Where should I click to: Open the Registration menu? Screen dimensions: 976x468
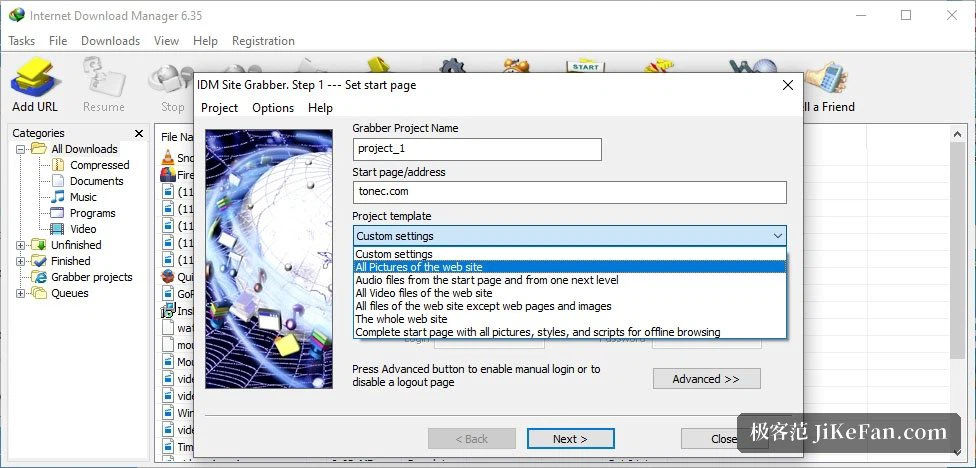pos(263,41)
